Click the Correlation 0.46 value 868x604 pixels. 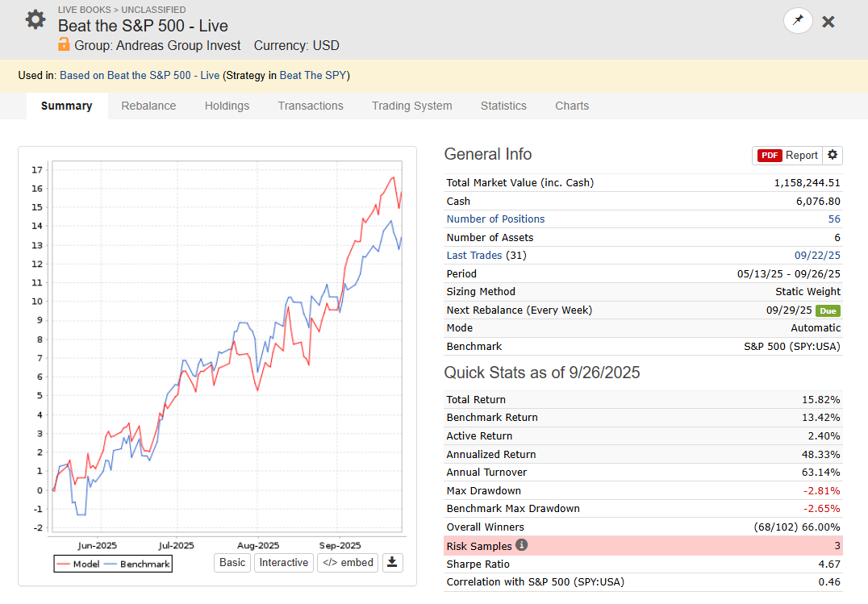829,582
